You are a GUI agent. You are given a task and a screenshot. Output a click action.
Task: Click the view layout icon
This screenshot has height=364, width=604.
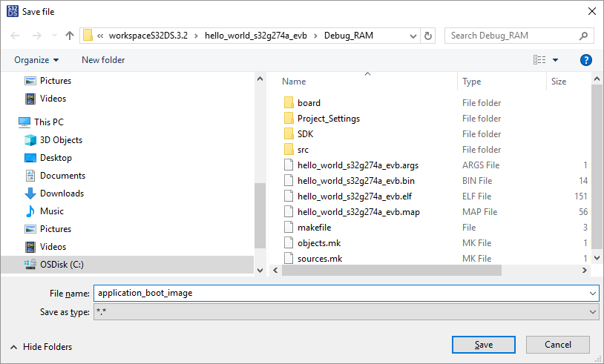click(x=539, y=60)
